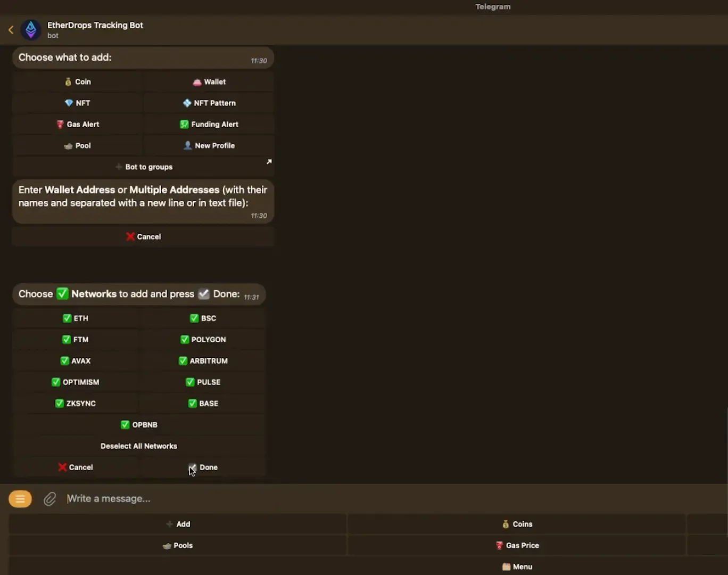Image resolution: width=728 pixels, height=575 pixels.
Task: Open the EtherDrops bot avatar
Action: 31,30
